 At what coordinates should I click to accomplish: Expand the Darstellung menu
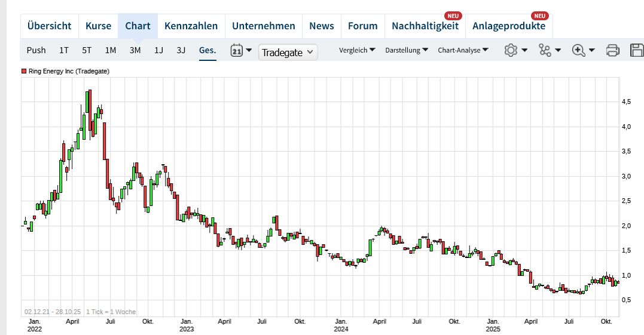coord(407,50)
